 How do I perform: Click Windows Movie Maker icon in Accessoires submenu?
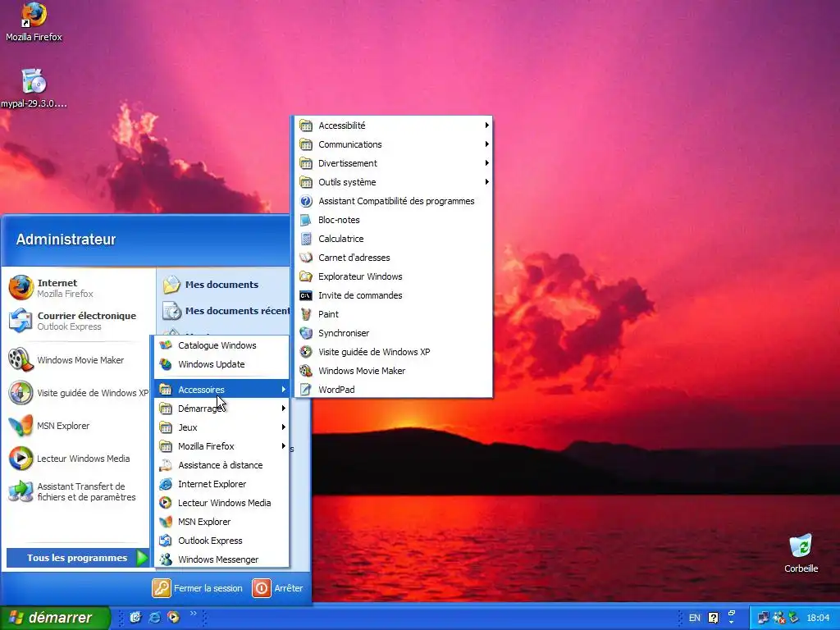pos(306,371)
